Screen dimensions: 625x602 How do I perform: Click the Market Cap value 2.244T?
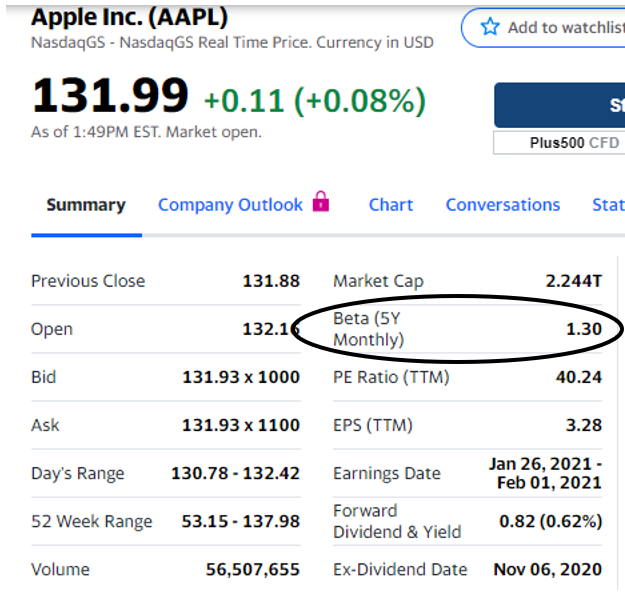pos(574,281)
